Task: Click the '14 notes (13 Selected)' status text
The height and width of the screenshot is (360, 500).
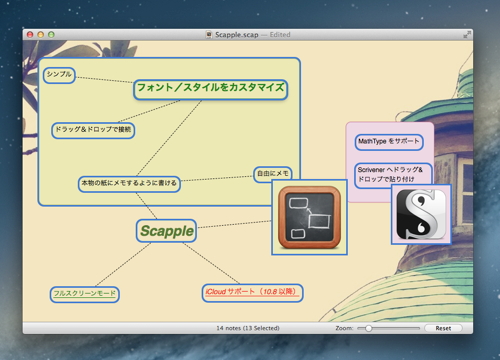Action: 248,328
